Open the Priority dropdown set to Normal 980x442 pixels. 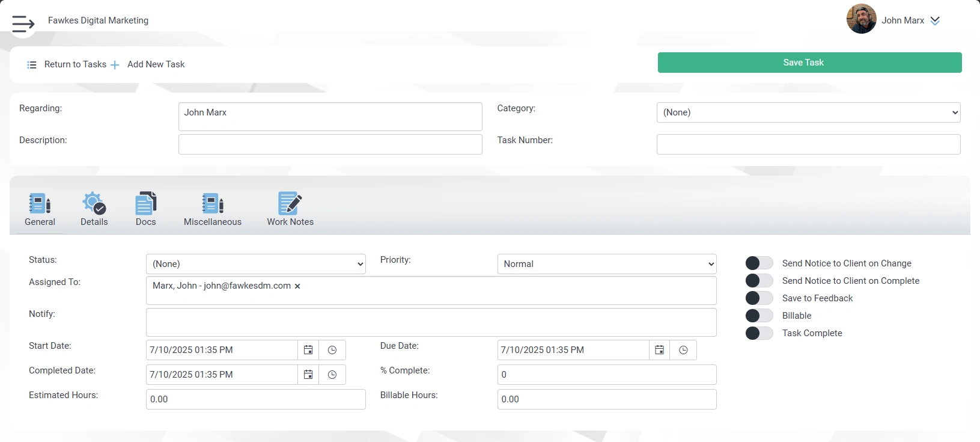click(606, 264)
